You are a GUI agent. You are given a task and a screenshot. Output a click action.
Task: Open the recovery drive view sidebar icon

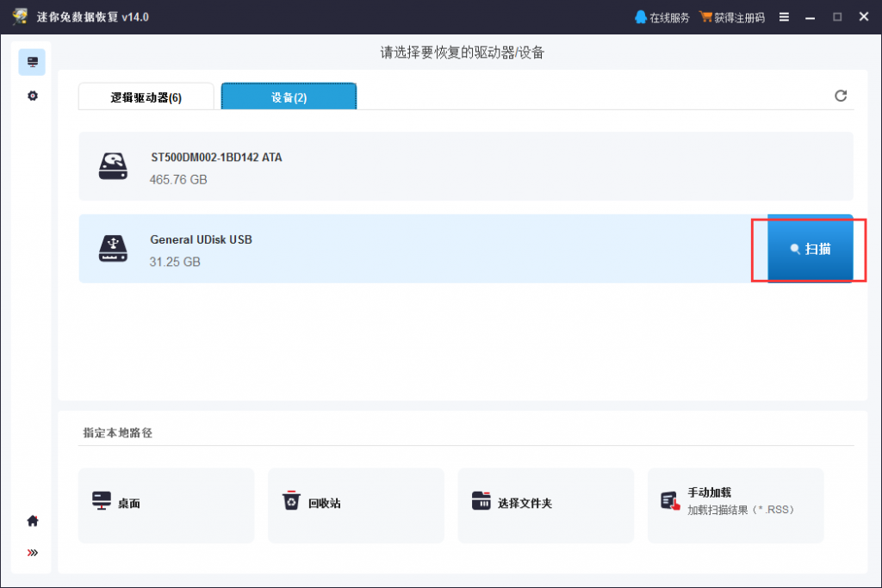[32, 62]
